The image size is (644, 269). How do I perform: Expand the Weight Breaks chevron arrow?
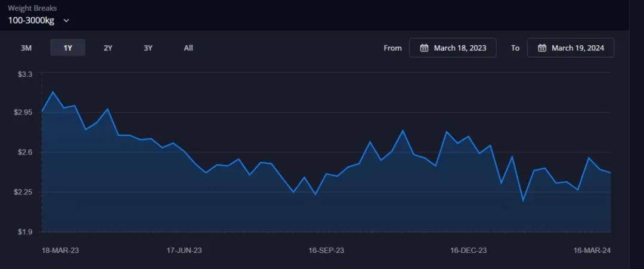pos(66,20)
